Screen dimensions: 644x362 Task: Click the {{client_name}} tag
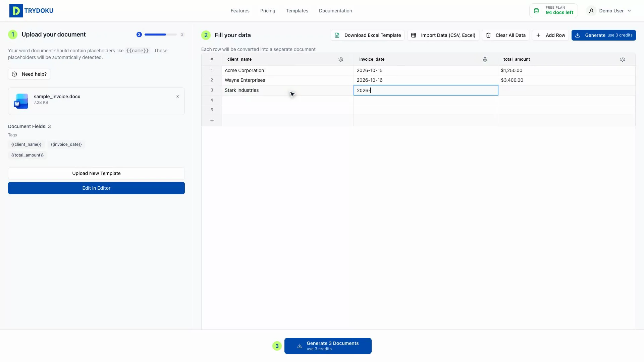(26, 144)
